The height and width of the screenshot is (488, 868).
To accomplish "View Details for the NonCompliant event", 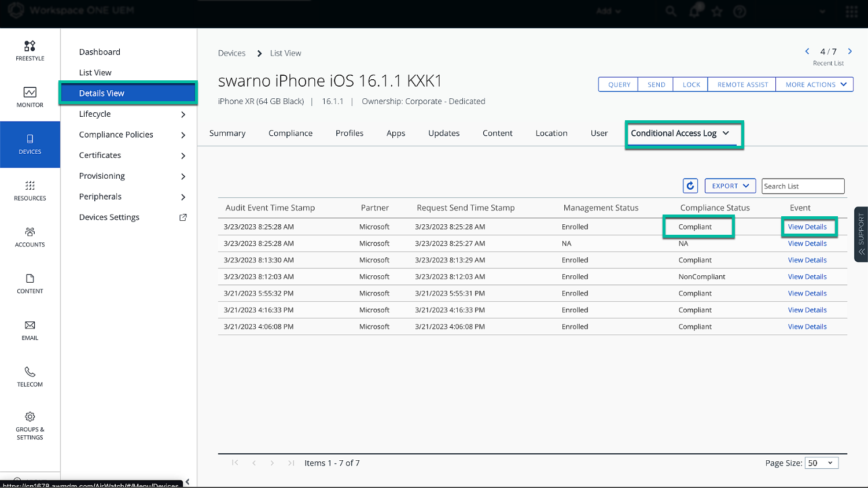I will (x=807, y=277).
